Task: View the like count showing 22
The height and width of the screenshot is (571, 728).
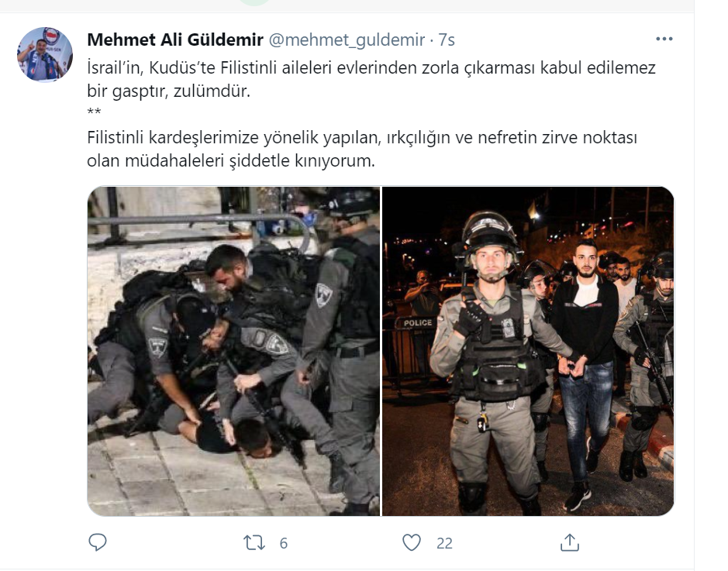Action: pyautogui.click(x=444, y=543)
